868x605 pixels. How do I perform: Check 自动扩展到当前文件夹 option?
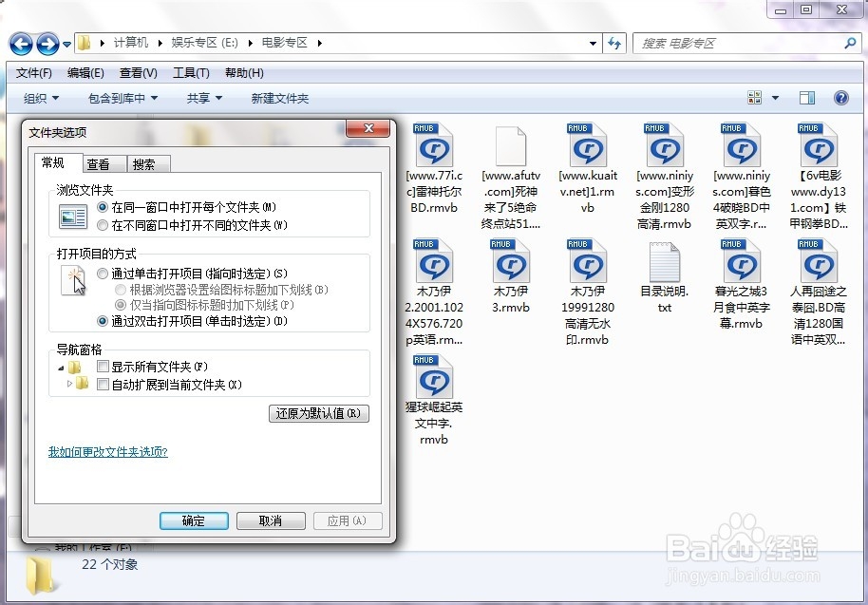tap(103, 383)
